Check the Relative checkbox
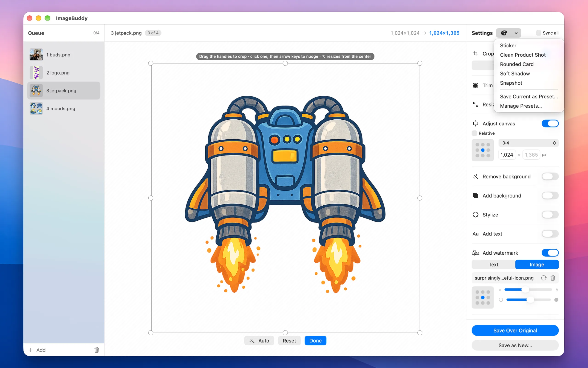Viewport: 588px width, 368px height. pos(474,133)
